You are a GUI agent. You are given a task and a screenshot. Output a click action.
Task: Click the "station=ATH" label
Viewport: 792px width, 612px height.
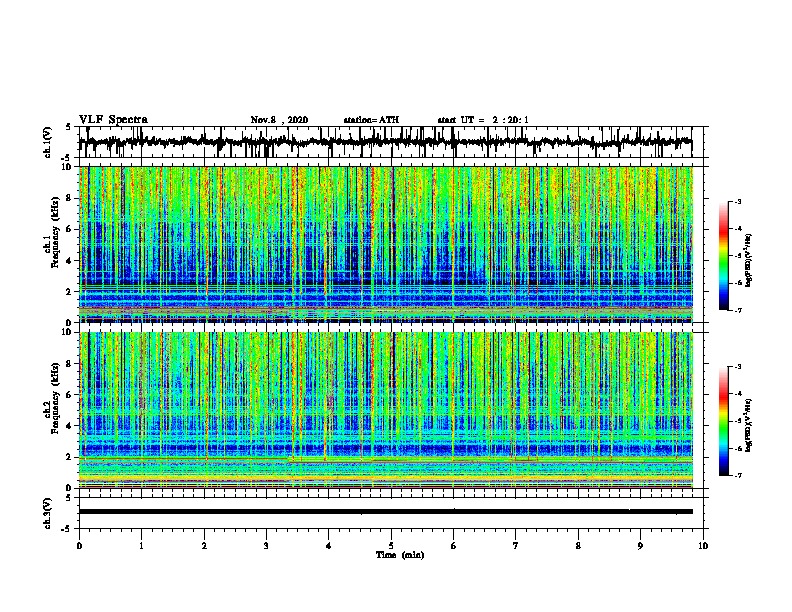371,120
